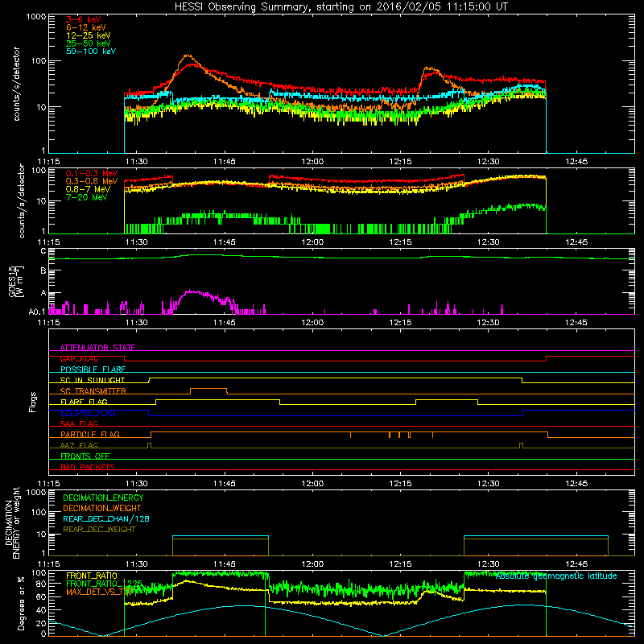
Task: Click the yellow 12-25 keV legend entry
Action: pyautogui.click(x=88, y=35)
